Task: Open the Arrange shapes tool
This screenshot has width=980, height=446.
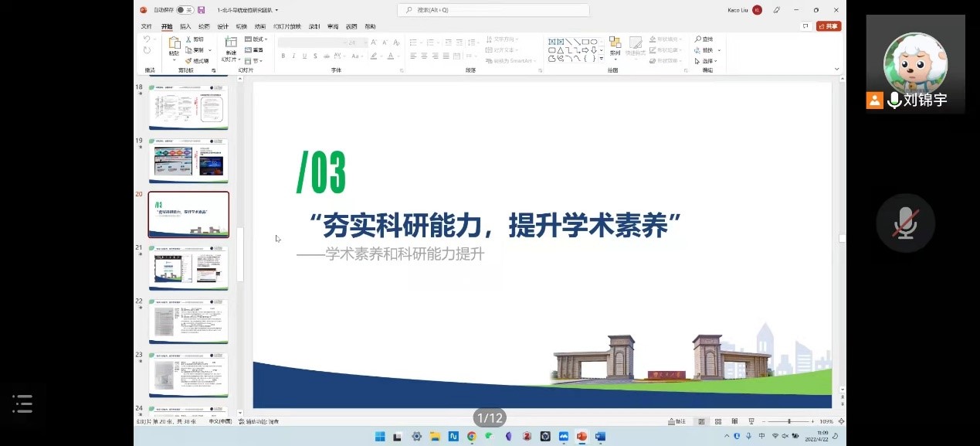Action: (615, 45)
